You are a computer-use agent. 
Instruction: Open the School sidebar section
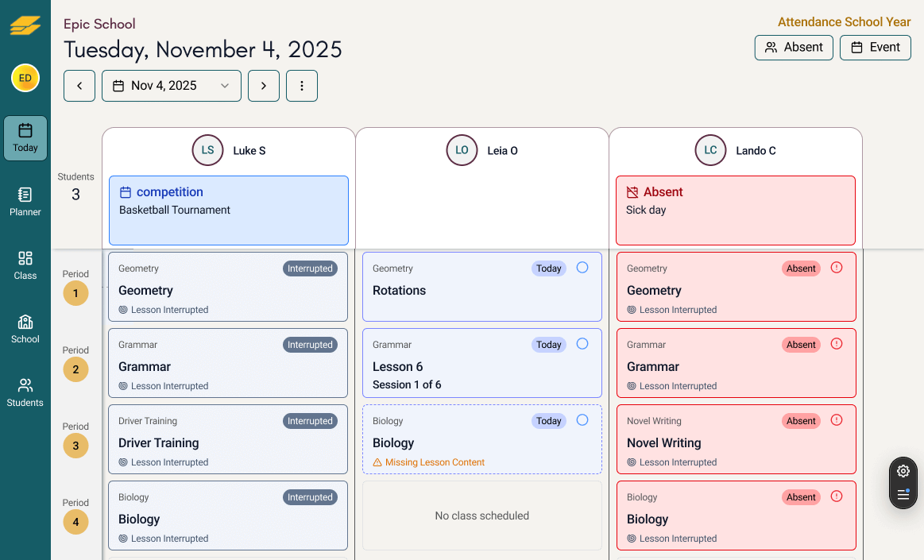coord(25,328)
